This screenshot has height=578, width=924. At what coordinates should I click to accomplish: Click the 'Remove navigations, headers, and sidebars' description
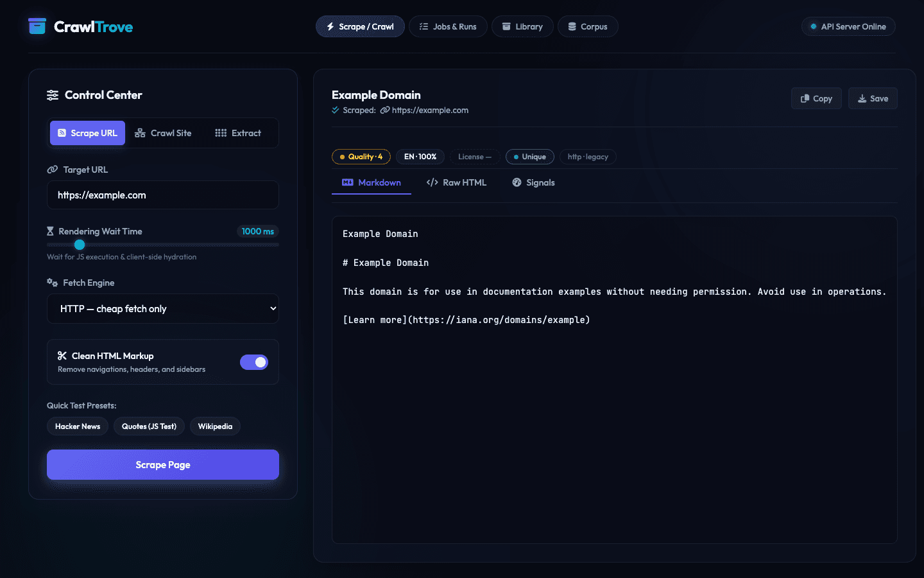tap(132, 369)
